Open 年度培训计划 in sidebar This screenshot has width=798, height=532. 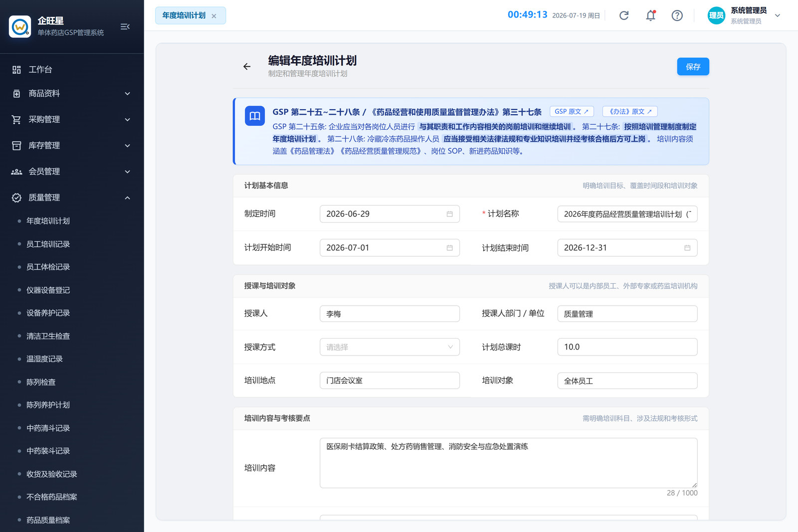click(x=48, y=221)
